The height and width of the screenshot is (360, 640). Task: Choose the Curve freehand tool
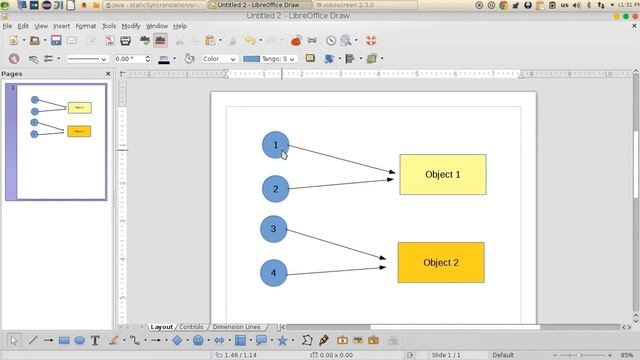[x=114, y=340]
